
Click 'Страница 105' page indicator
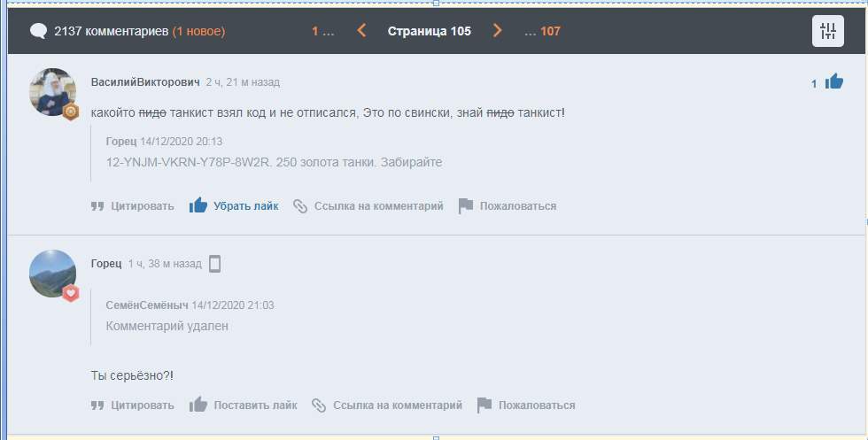(429, 31)
